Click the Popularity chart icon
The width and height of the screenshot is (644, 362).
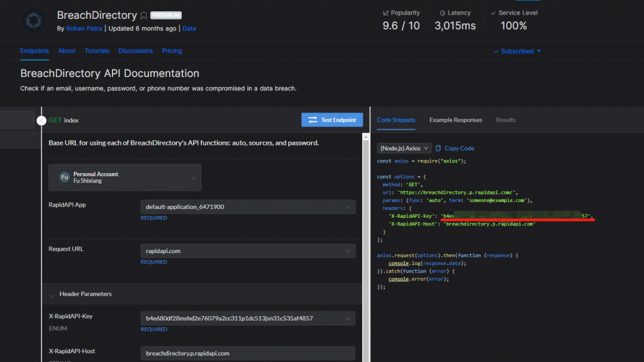coord(386,13)
